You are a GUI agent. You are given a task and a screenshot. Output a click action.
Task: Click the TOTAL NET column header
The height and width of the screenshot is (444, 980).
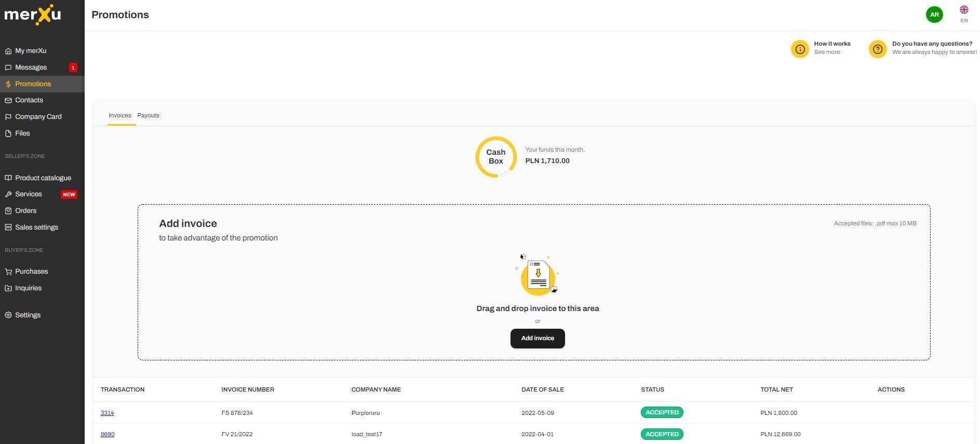pos(776,389)
